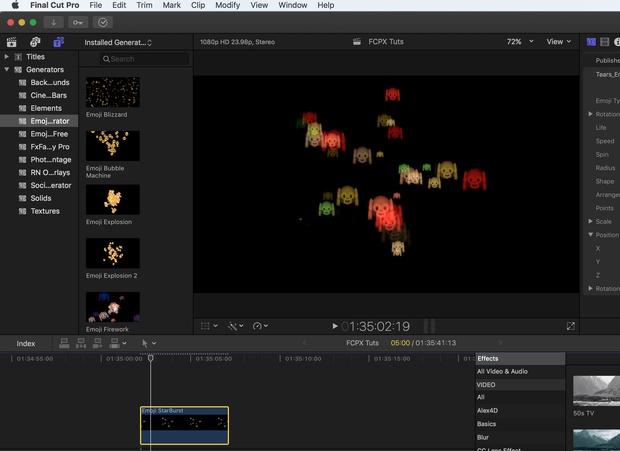Select the 50s TV effect thumbnail
The height and width of the screenshot is (451, 620).
596,391
